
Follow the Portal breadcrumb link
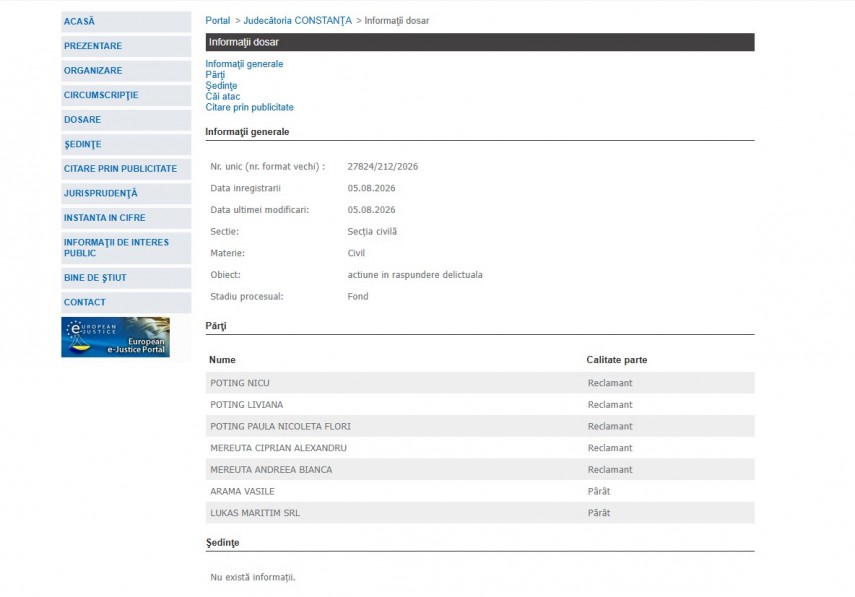[218, 21]
